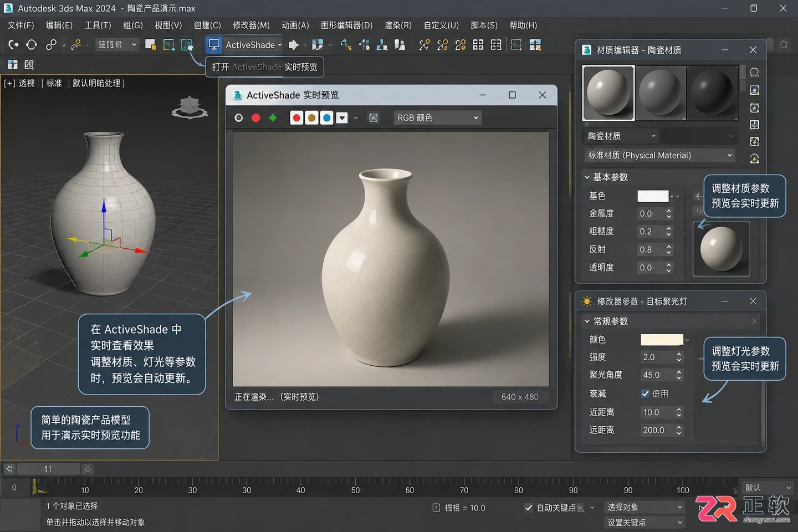Select the dark third material sample sphere
Screen dimensions: 798x532
click(x=712, y=93)
